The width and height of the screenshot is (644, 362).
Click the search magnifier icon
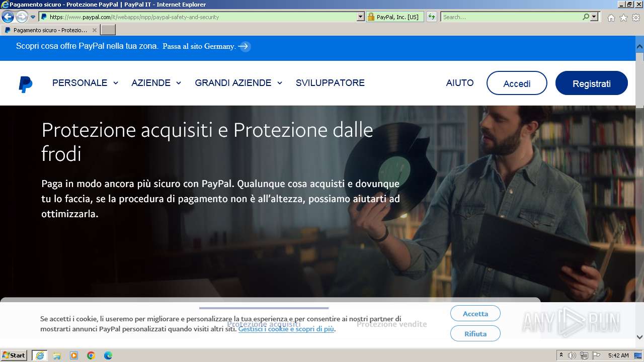tap(586, 17)
